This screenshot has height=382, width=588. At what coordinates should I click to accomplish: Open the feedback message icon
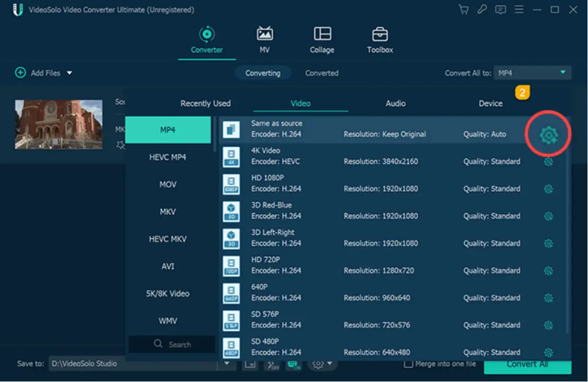[500, 9]
